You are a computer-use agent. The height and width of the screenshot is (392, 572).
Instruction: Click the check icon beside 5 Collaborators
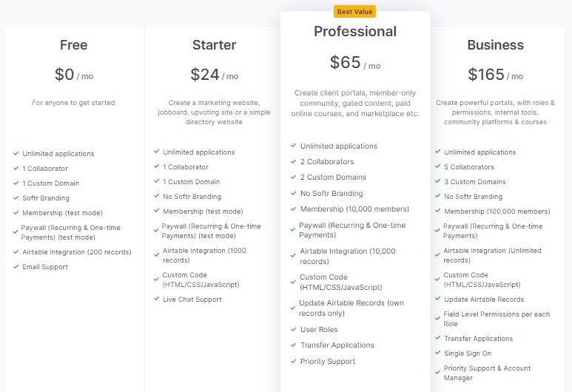click(x=437, y=166)
